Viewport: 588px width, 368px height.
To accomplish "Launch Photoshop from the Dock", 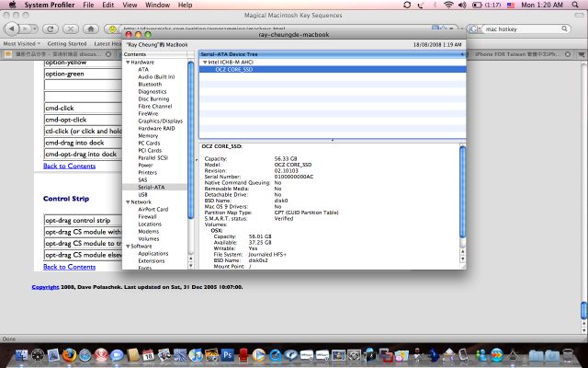I will tap(227, 355).
